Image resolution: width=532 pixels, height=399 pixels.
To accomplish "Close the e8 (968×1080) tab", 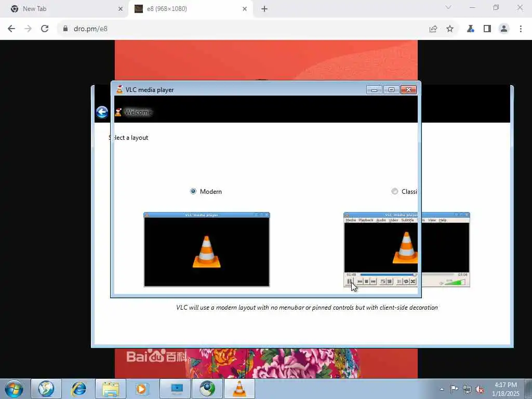I will [245, 9].
